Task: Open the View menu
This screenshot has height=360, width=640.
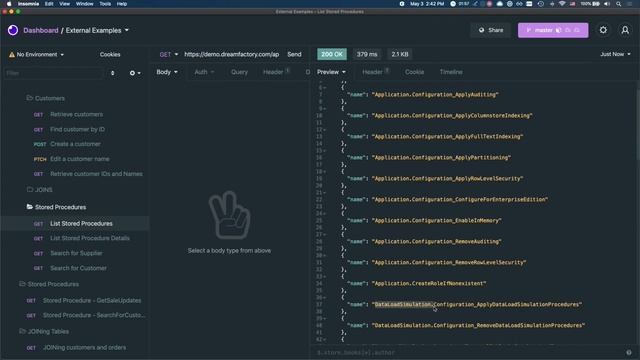Action: tap(64, 4)
